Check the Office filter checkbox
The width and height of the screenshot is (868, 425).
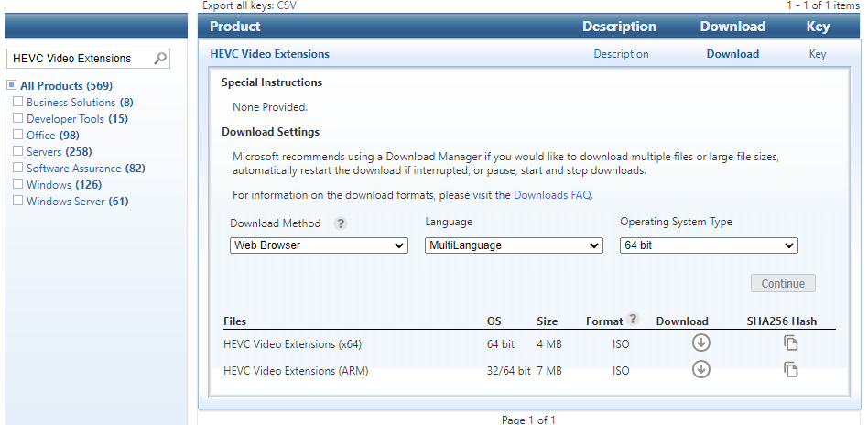(x=17, y=135)
